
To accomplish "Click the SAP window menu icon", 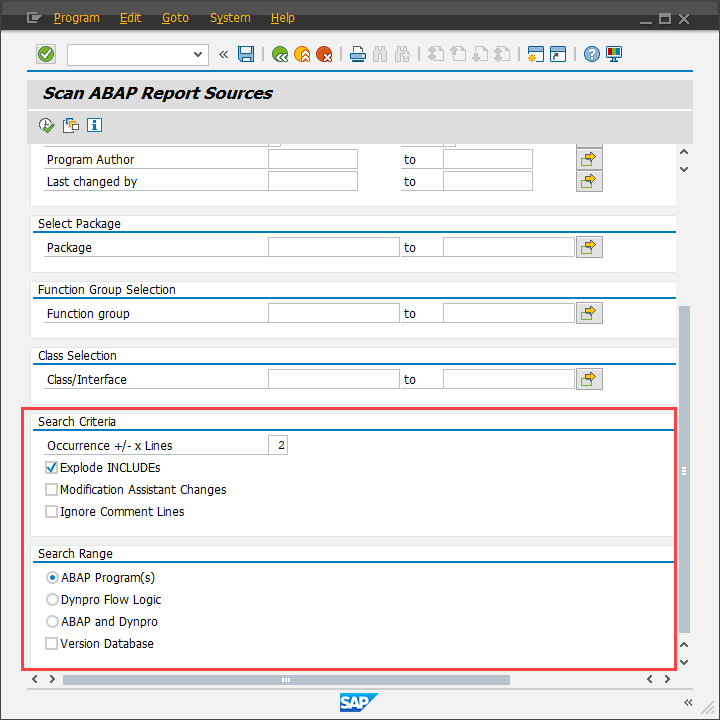I will click(34, 18).
